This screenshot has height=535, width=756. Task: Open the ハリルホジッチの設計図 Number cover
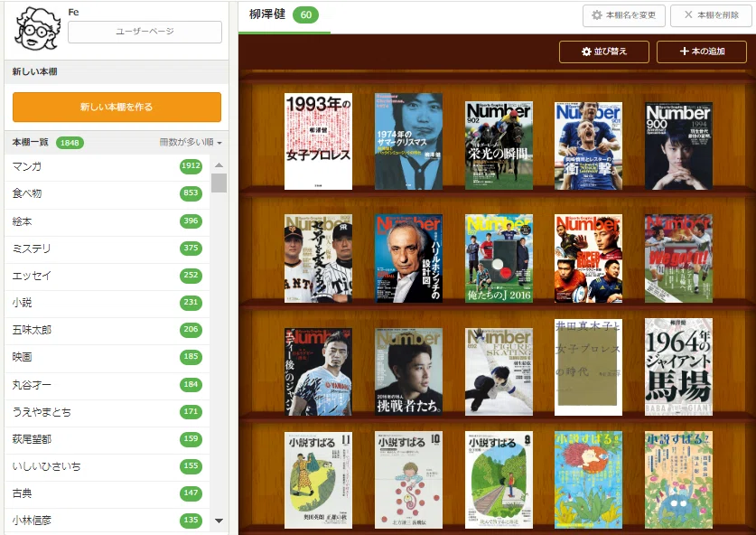pyautogui.click(x=408, y=258)
